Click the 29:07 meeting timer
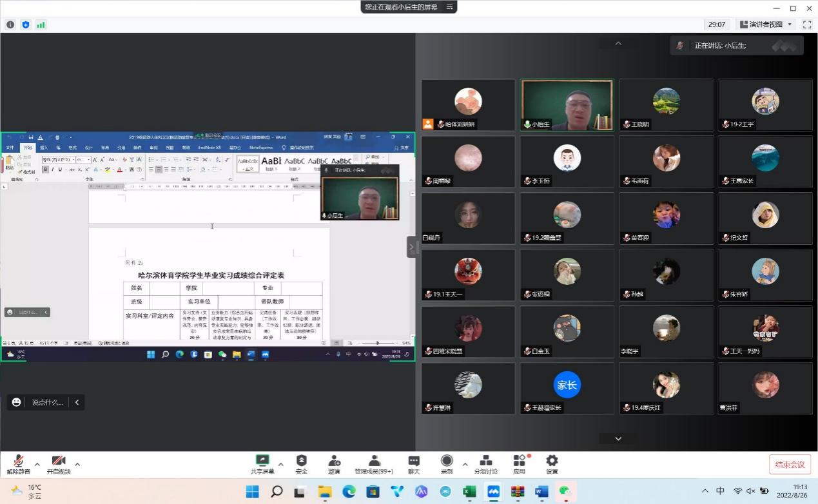Viewport: 818px width, 504px height. pyautogui.click(x=717, y=24)
